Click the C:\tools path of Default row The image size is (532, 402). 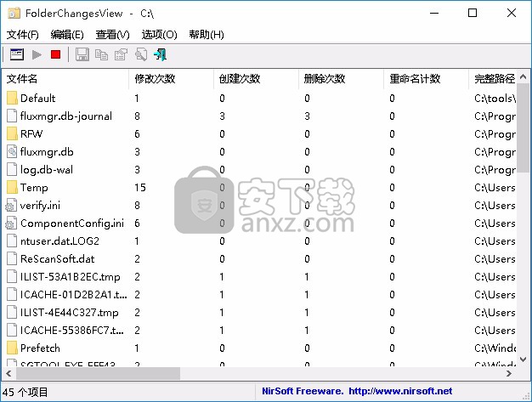click(495, 98)
